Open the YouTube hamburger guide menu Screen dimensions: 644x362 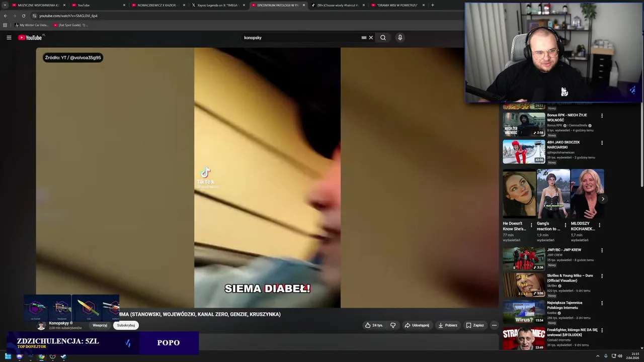pos(9,38)
